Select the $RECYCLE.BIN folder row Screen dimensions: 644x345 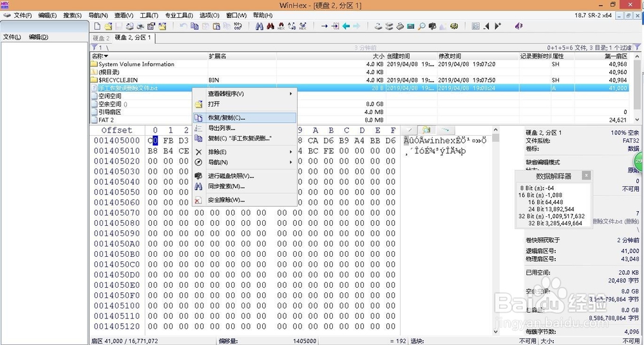coord(359,80)
